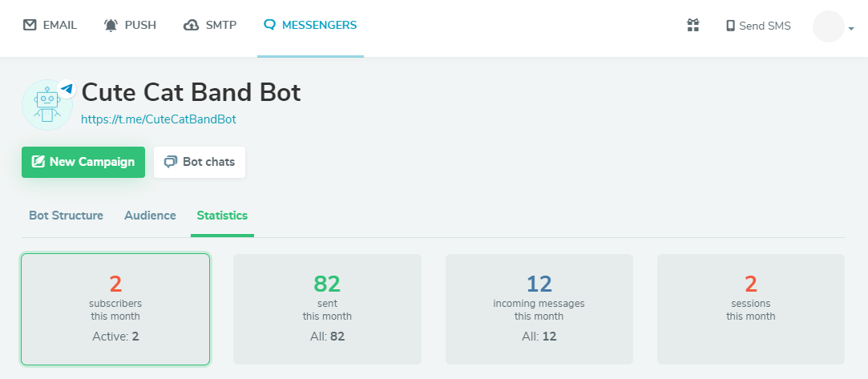Click the robot bot avatar image
Screen dimensions: 868x379
[47, 105]
